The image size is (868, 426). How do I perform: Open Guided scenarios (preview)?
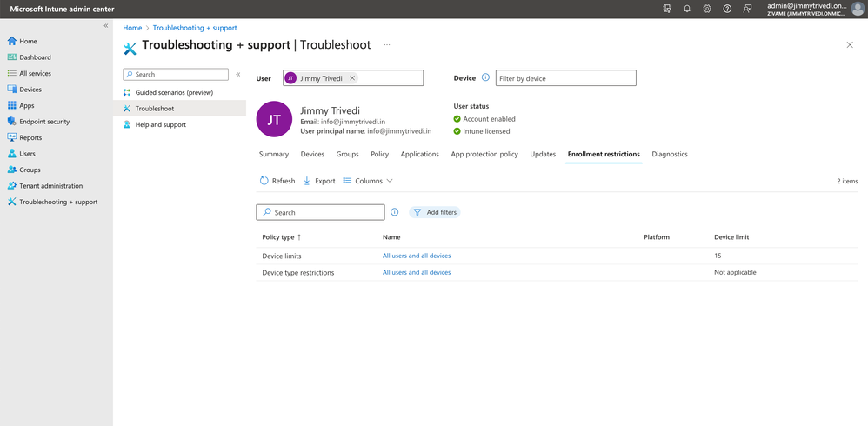pos(168,92)
